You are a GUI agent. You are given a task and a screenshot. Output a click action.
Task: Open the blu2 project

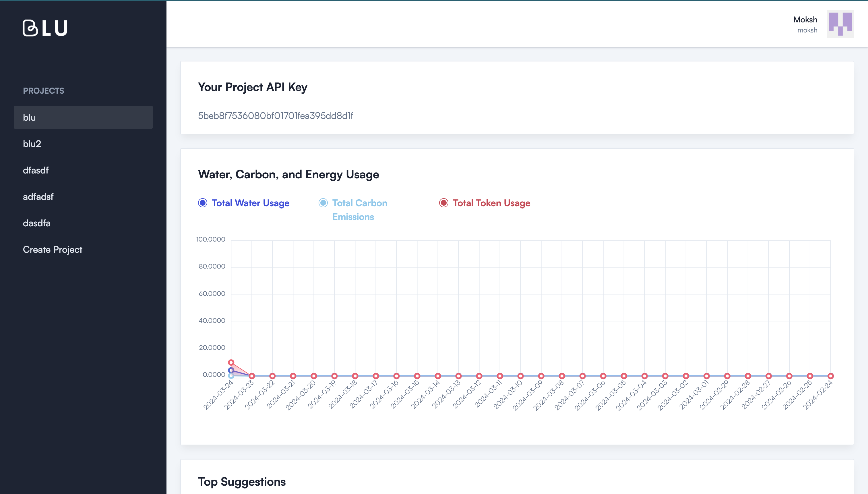[32, 144]
